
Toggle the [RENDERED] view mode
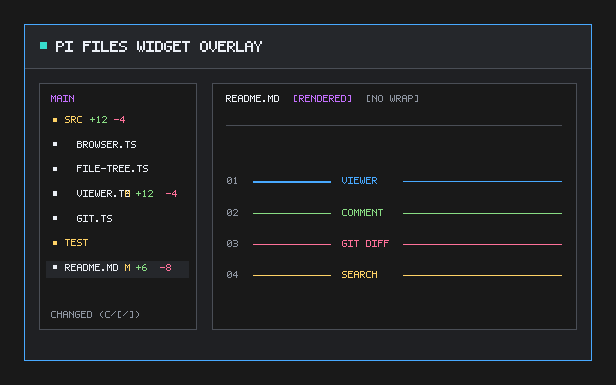pyautogui.click(x=323, y=99)
